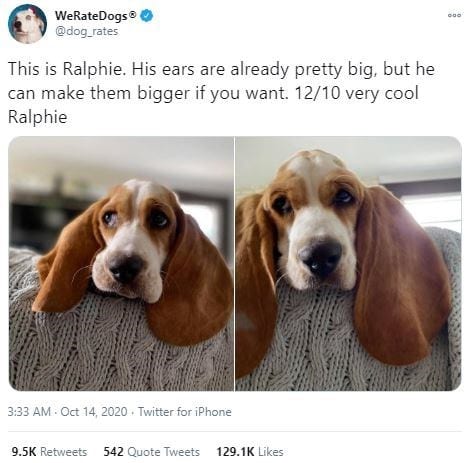The height and width of the screenshot is (463, 469).
Task: Click the 9.5K retweet count number
Action: (24, 452)
